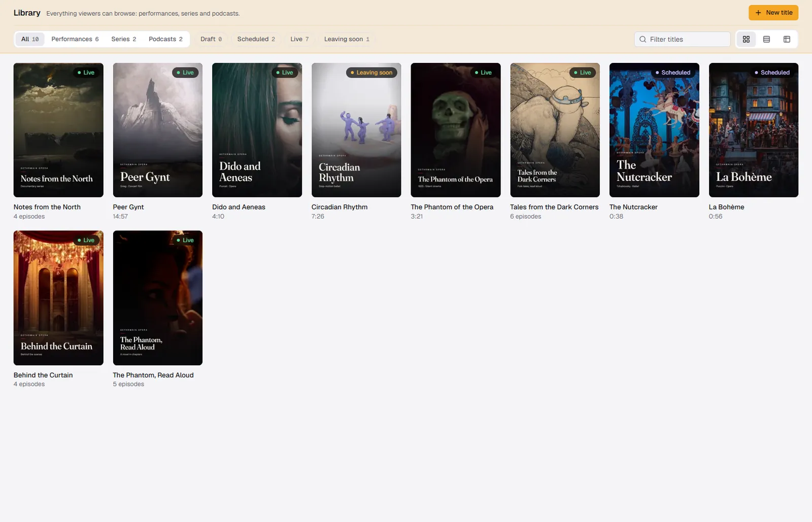Screen dimensions: 812x522
Task: Switch to table view icon
Action: 787,39
